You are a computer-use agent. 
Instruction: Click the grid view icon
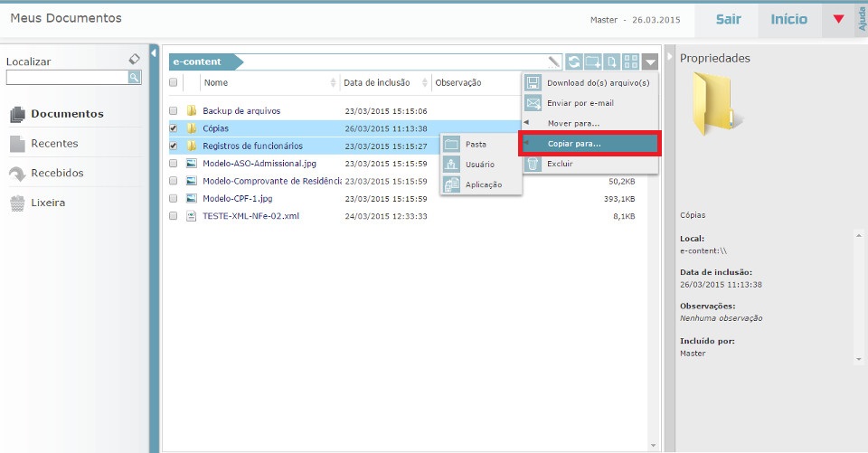coord(632,62)
